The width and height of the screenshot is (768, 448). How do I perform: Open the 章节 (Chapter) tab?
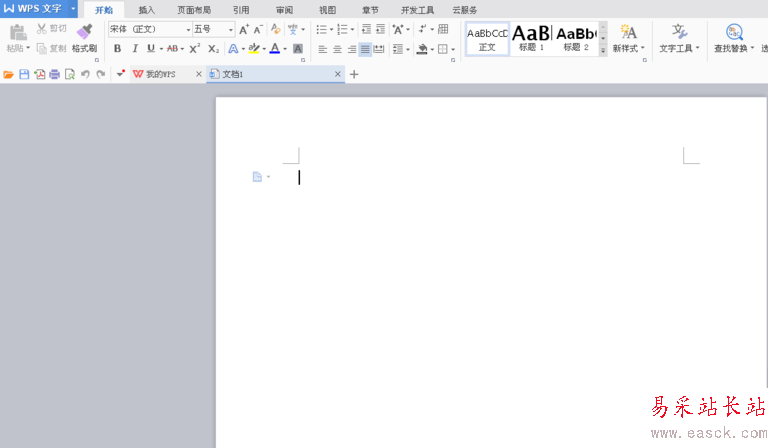[x=370, y=10]
